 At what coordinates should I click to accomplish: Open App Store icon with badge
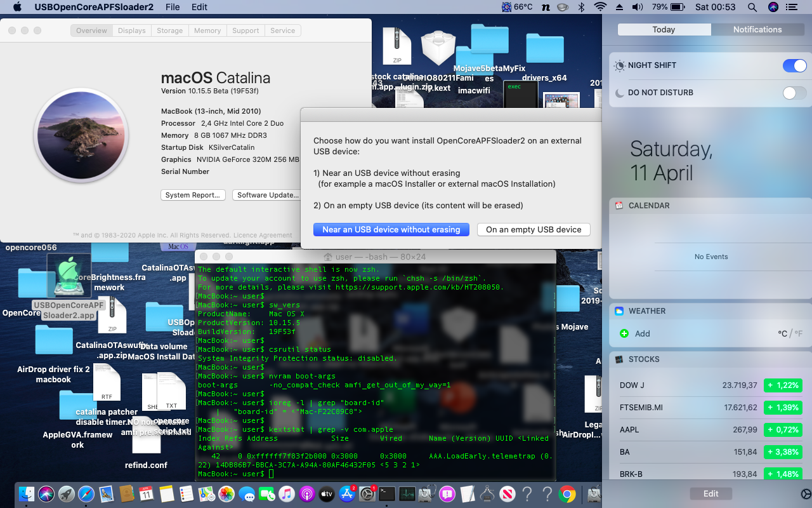347,493
